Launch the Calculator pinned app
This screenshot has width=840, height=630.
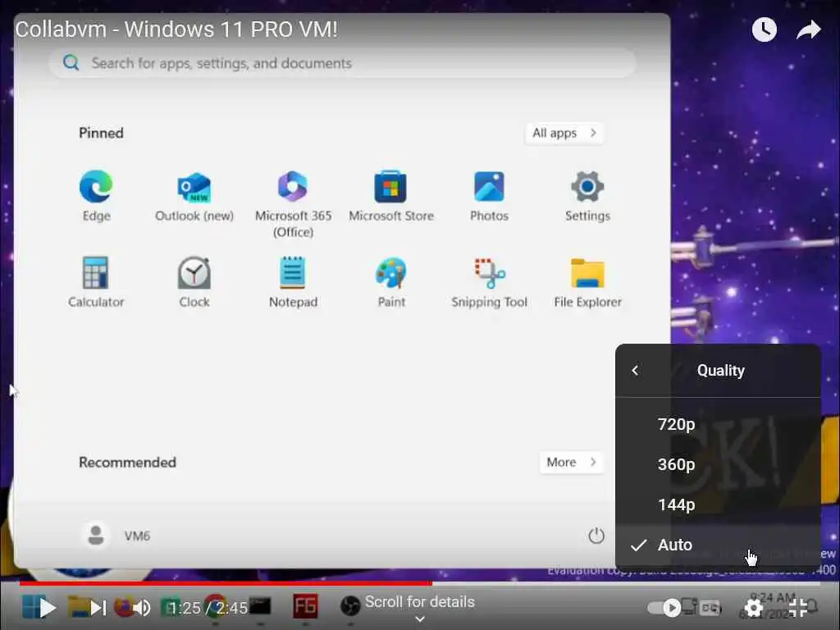point(96,272)
